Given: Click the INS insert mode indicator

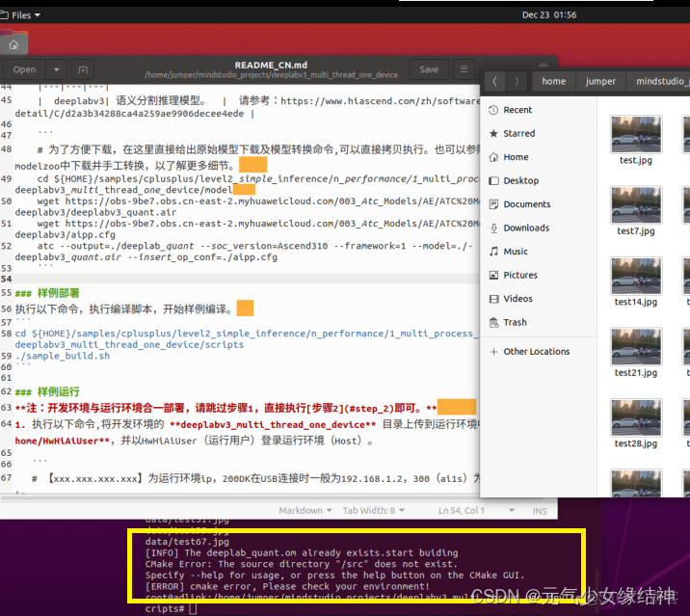Looking at the screenshot, I should tap(540, 511).
